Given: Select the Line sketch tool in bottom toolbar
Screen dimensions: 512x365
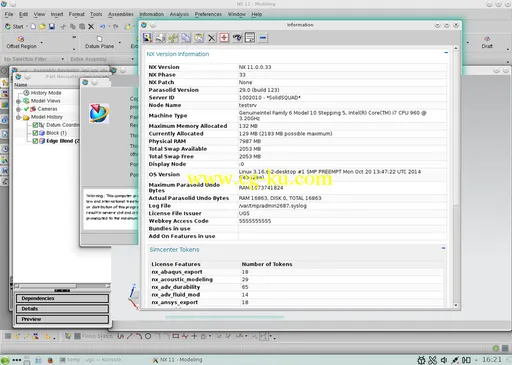Looking at the screenshot, I should click(x=130, y=336).
